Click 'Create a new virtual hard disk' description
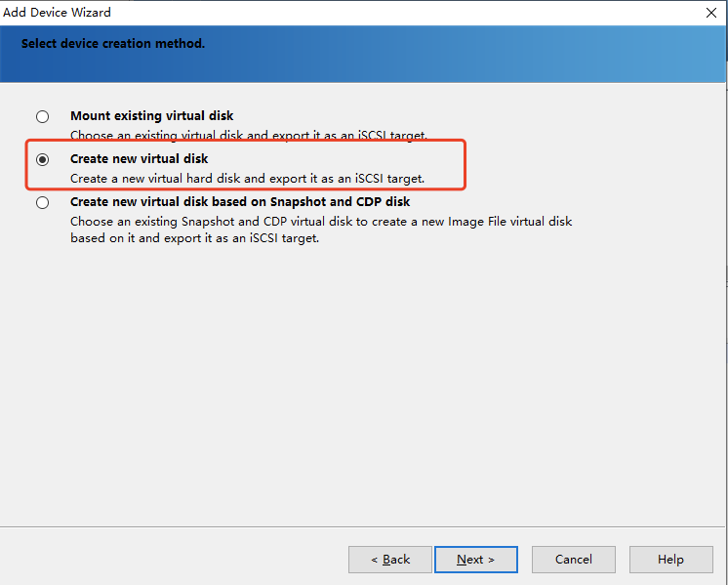Screen dimensions: 728x585 pyautogui.click(x=247, y=179)
